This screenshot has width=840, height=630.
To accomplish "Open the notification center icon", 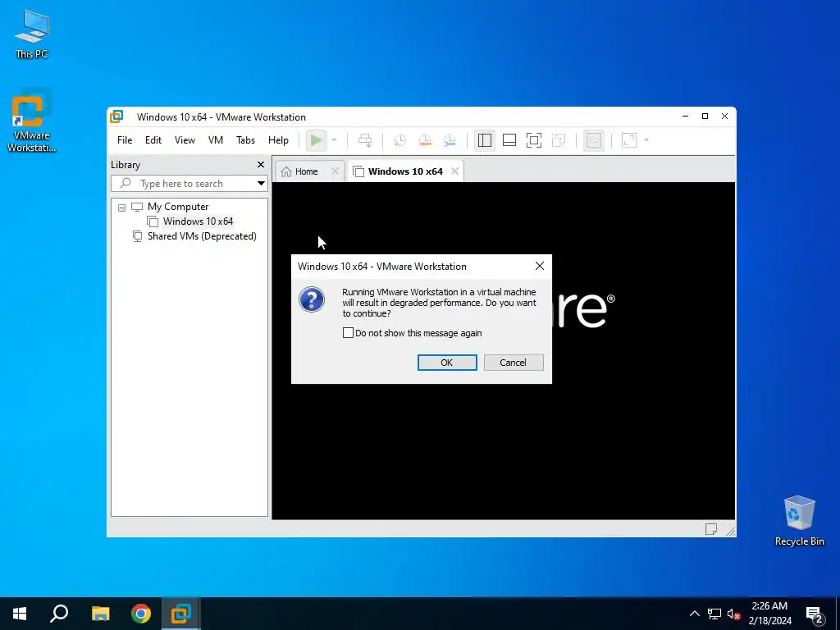I will coord(815,614).
